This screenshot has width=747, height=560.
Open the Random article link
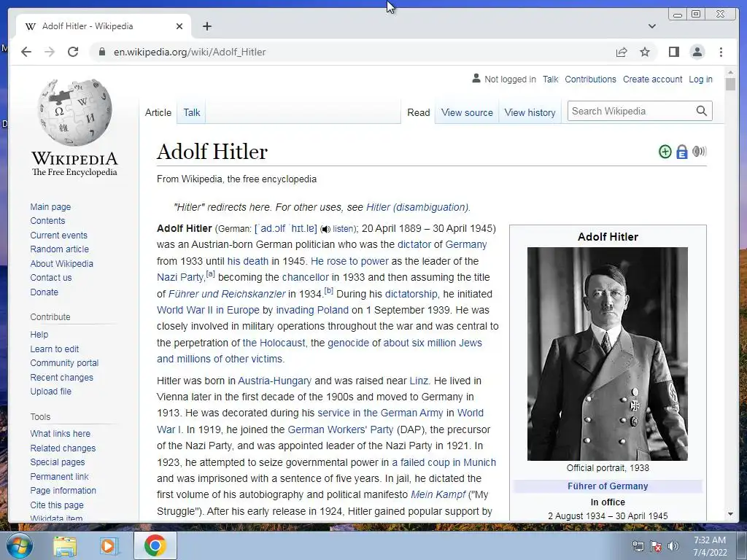(x=60, y=249)
